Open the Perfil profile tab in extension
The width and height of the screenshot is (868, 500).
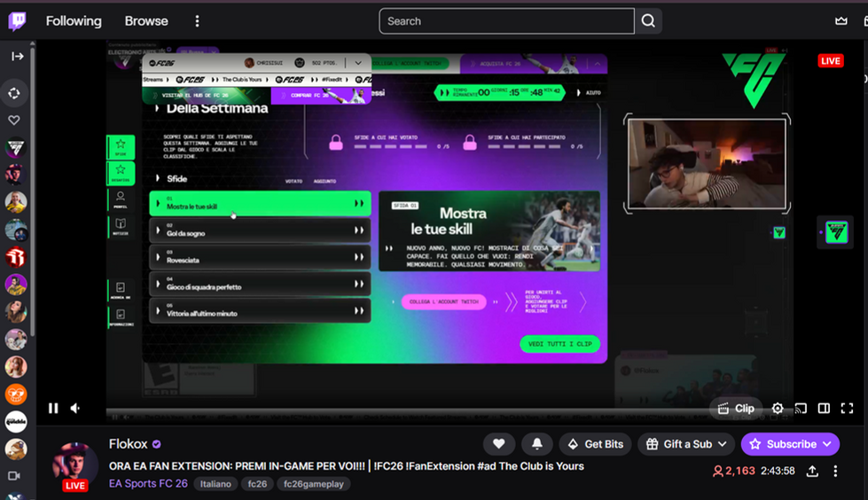[x=121, y=199]
